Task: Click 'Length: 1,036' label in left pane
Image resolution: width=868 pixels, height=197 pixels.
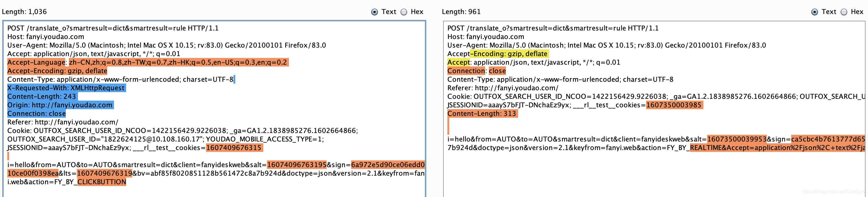Action: point(24,12)
